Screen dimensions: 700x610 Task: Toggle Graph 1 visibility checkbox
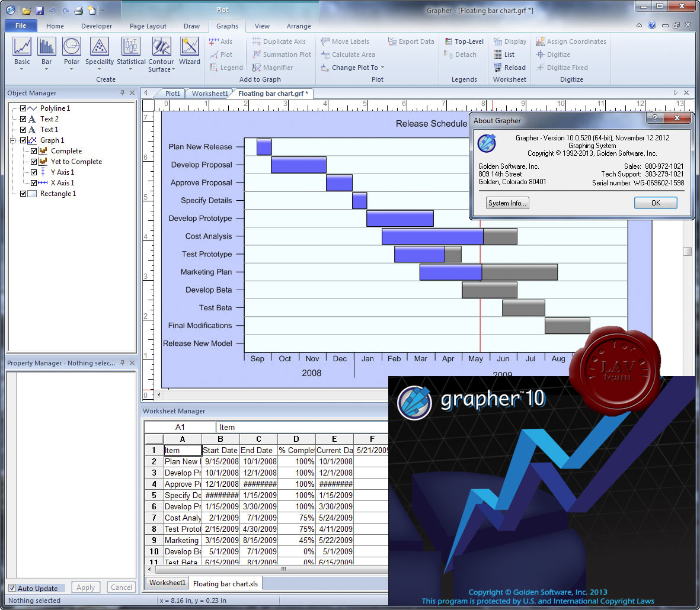pyautogui.click(x=23, y=140)
